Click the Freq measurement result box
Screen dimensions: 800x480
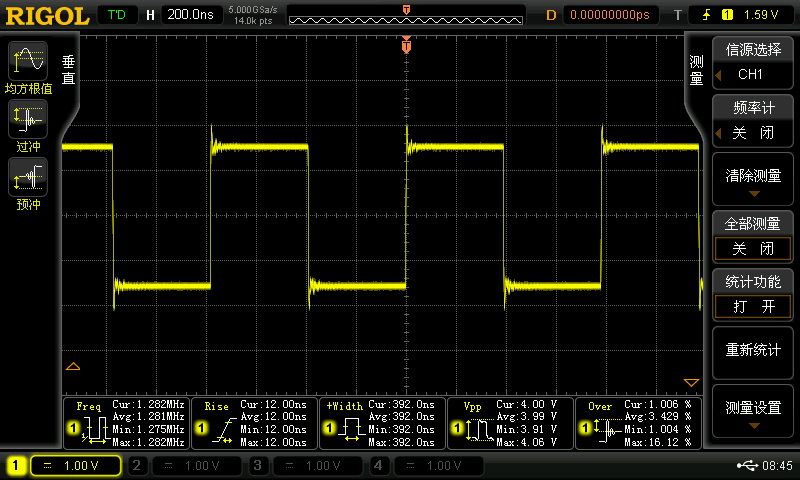pos(126,424)
